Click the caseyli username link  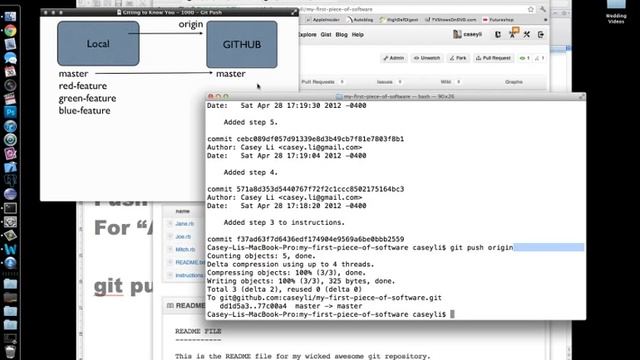point(472,35)
